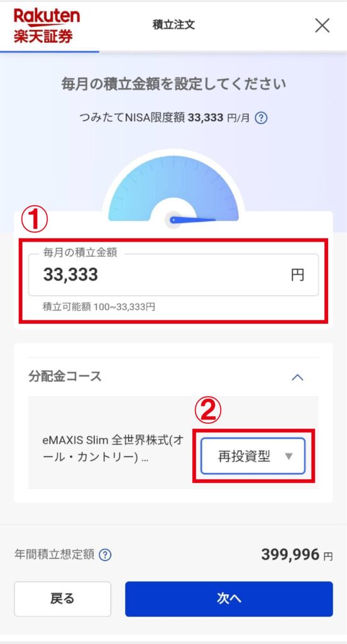Go back with the 戻る button
347x644 pixels.
[x=62, y=599]
